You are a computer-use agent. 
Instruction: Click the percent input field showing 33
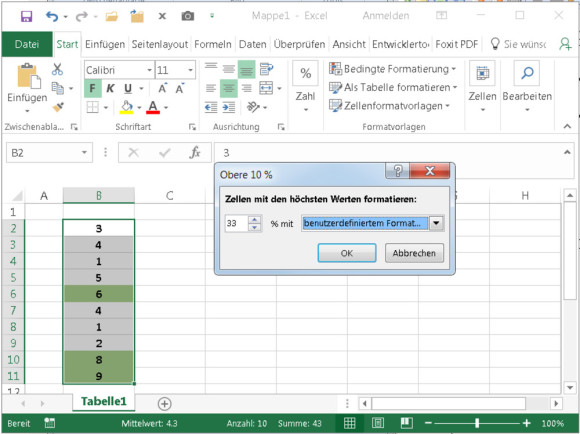236,223
